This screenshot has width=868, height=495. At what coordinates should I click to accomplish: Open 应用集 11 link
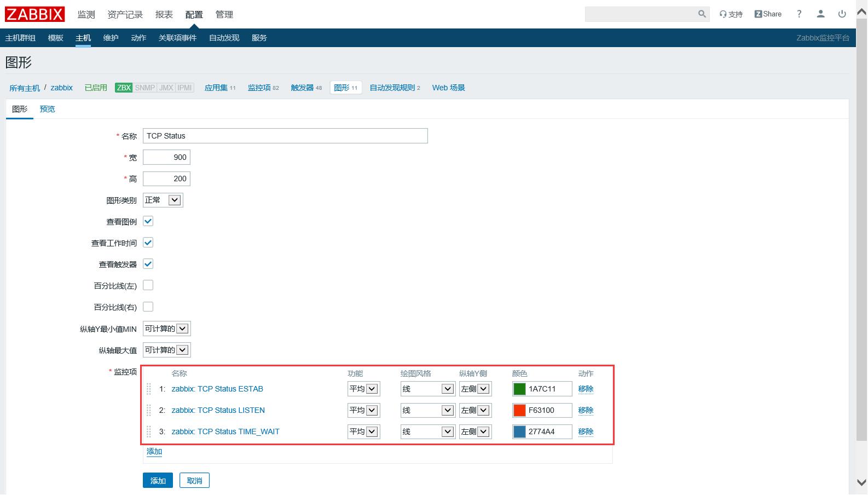point(220,88)
